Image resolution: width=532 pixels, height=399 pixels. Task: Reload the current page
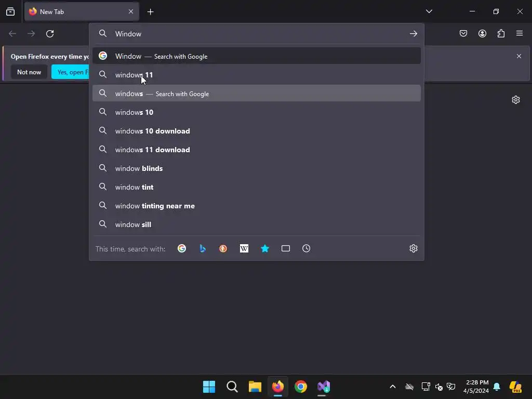coord(50,34)
